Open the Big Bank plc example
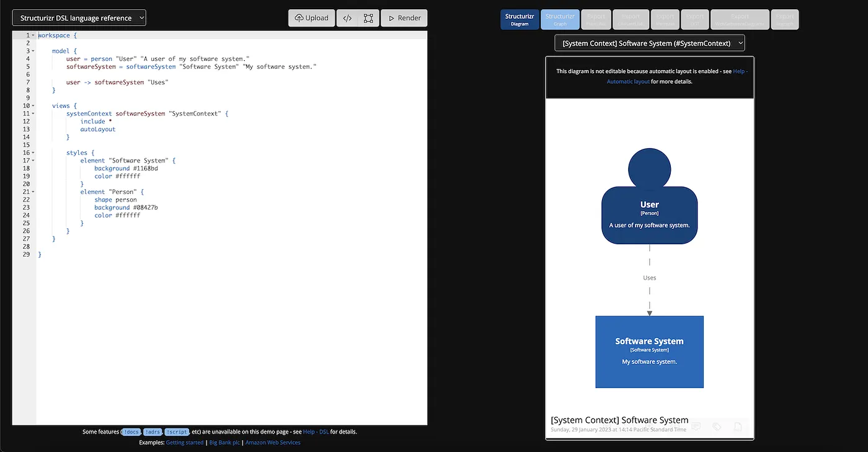Viewport: 868px width, 452px height. click(x=224, y=443)
